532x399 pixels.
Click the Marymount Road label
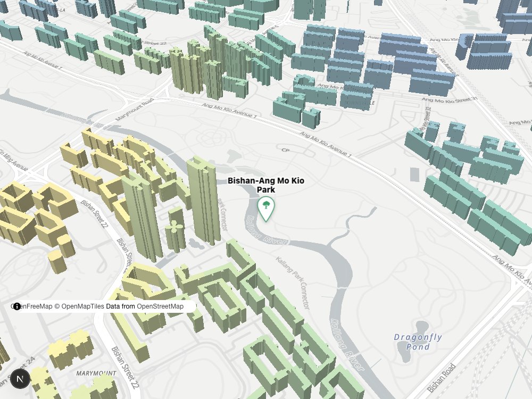tap(135, 110)
